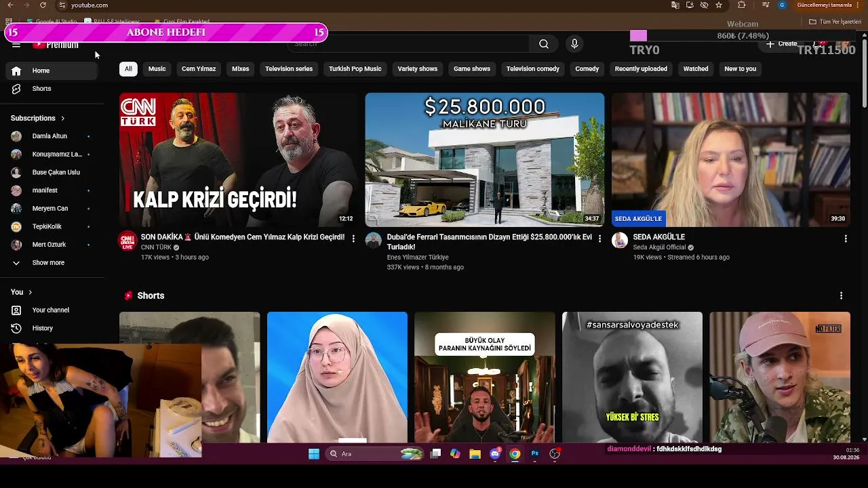
Task: Open Your channel from the sidebar
Action: (52, 310)
